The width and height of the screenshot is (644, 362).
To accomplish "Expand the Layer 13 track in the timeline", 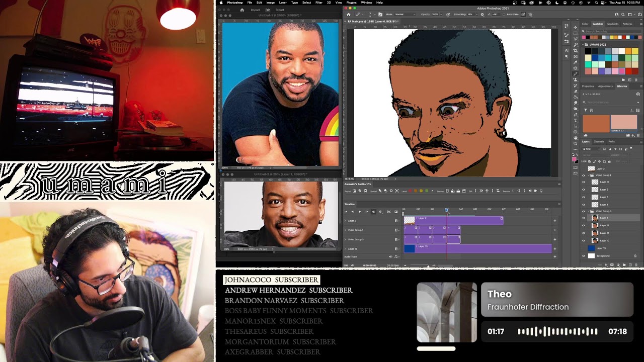I will (345, 249).
